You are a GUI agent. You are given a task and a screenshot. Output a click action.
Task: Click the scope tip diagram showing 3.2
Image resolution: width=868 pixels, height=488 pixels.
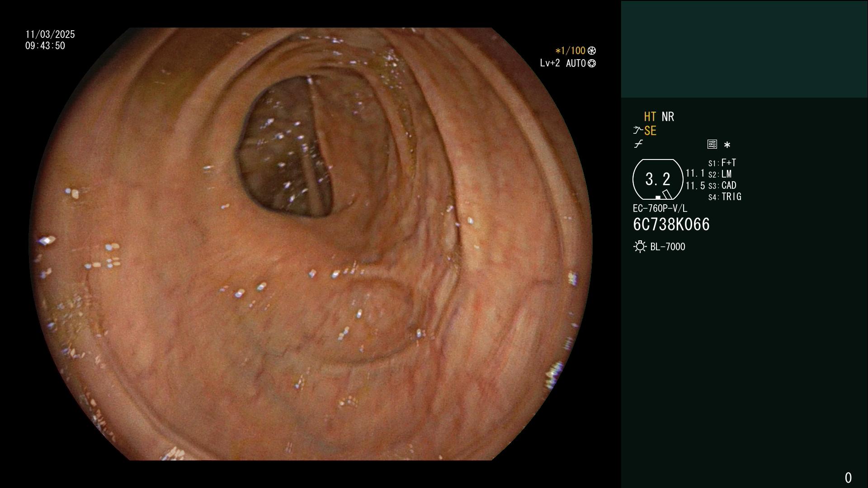tap(658, 179)
